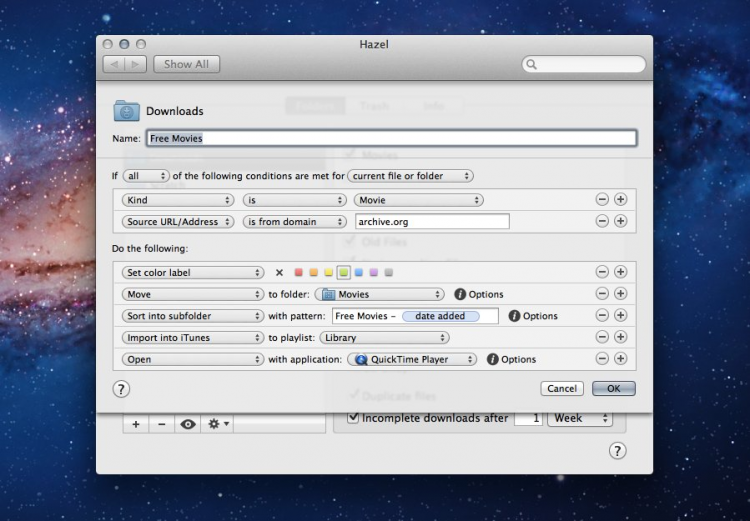Open the all/any conditions popup
This screenshot has height=521, width=750.
(146, 176)
